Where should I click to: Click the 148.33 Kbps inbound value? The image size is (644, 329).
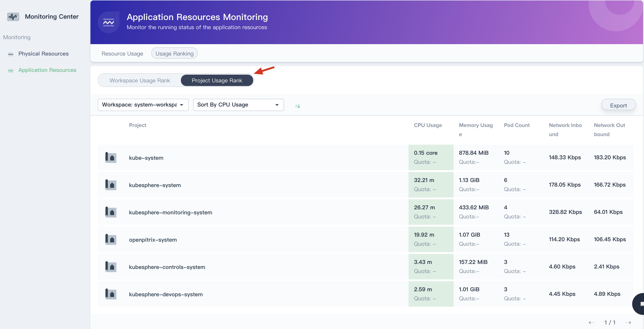click(565, 157)
